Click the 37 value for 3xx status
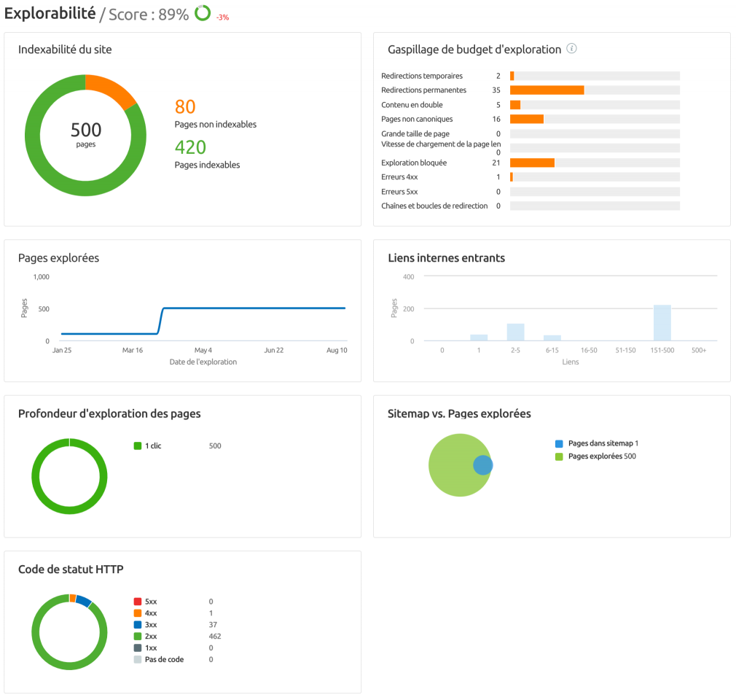The height and width of the screenshot is (700, 736). 213,625
